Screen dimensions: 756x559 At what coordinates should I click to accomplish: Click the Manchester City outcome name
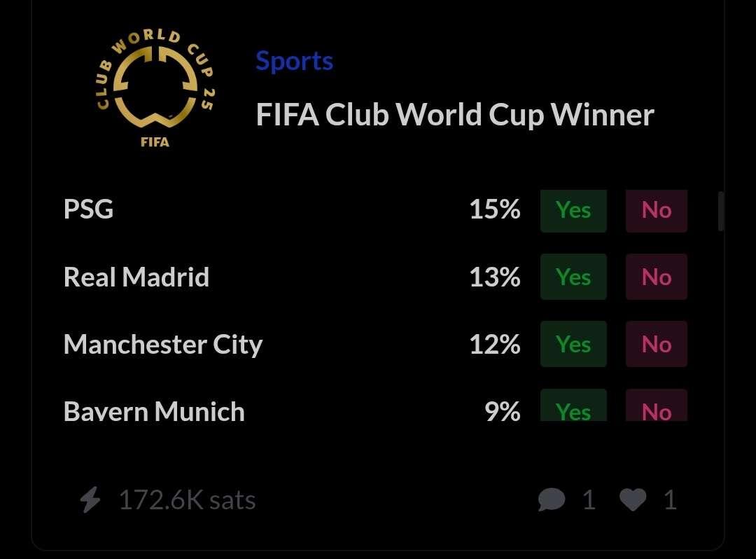(163, 345)
